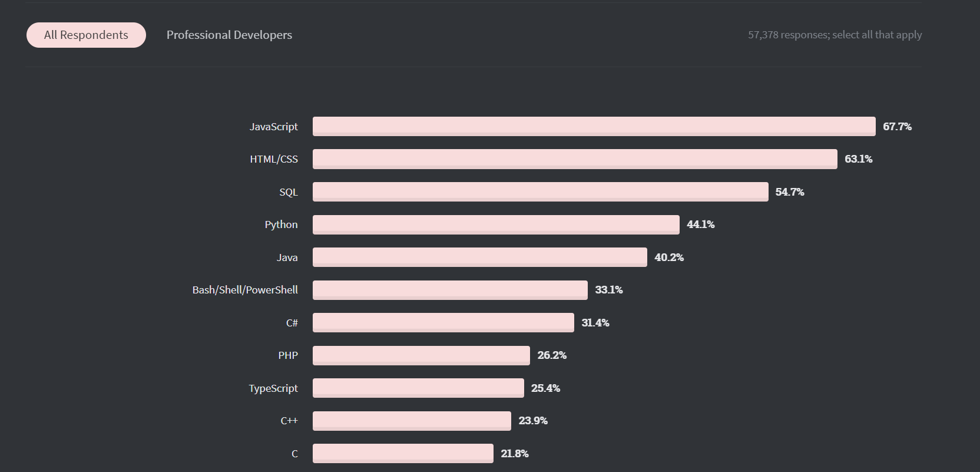Screen dimensions: 980x472
Task: Click the JavaScript label
Action: (x=274, y=126)
